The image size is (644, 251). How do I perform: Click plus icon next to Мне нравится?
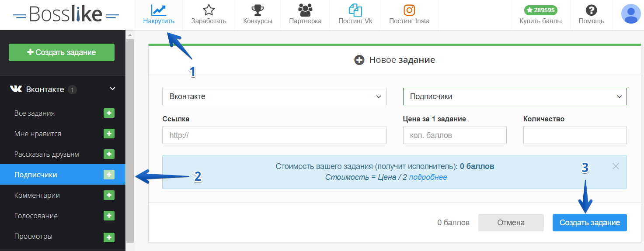point(109,134)
